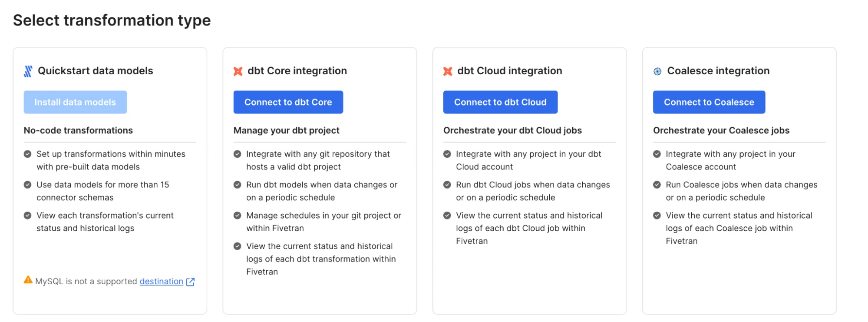The width and height of the screenshot is (868, 322).
Task: Select the Coalesce integration heading
Action: [x=718, y=71]
